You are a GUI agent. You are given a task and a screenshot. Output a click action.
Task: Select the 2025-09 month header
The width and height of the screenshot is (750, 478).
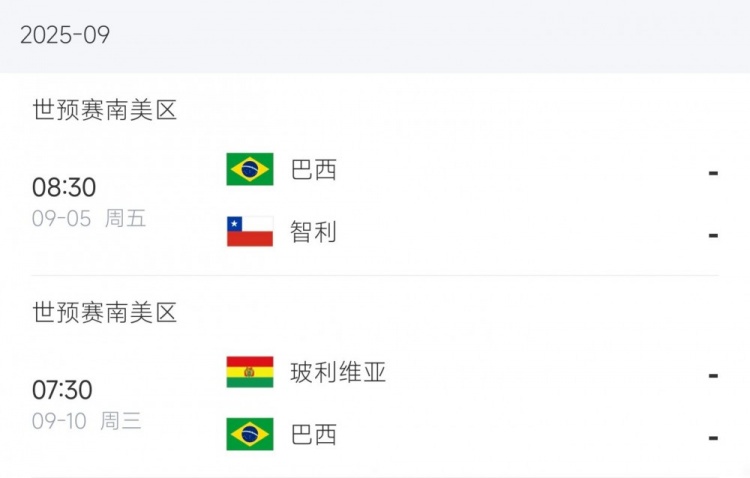click(65, 35)
